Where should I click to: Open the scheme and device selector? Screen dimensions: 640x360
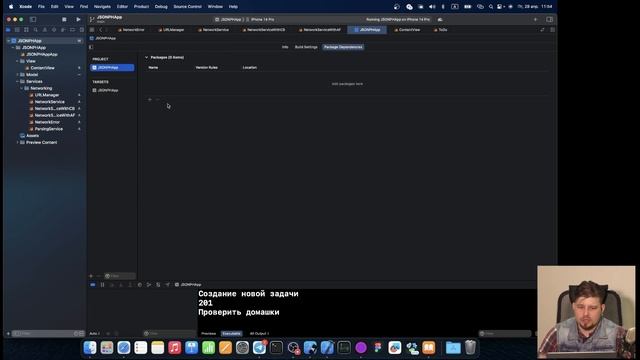tap(244, 19)
